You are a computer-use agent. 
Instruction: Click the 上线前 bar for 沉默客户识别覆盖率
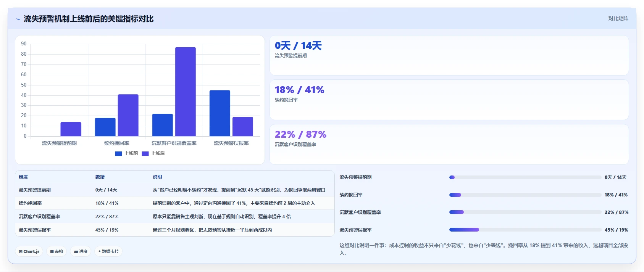pos(163,125)
